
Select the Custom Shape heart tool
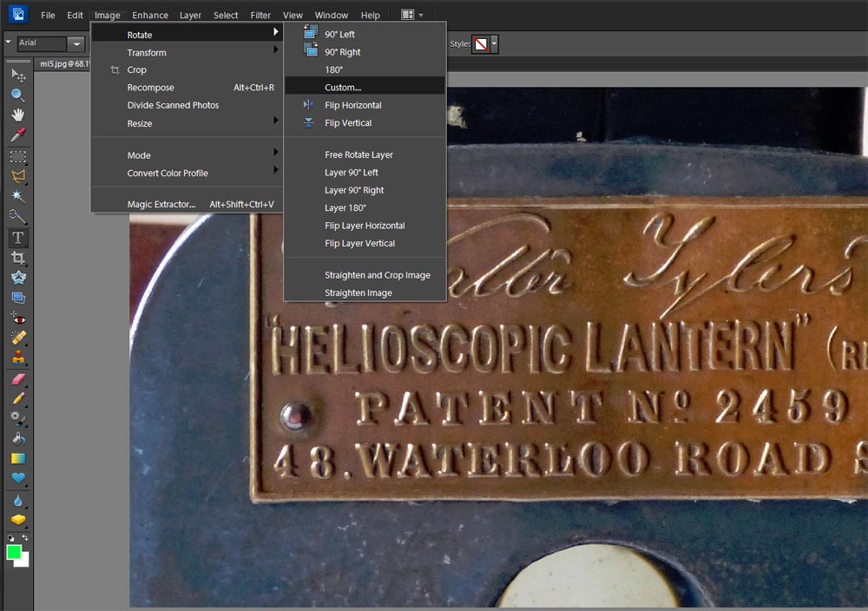(x=18, y=477)
